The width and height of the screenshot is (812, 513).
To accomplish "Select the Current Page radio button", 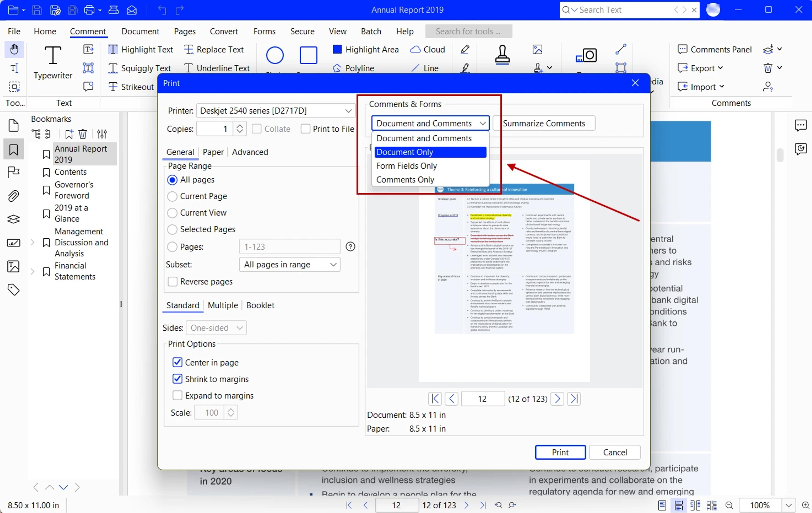I will pos(172,196).
